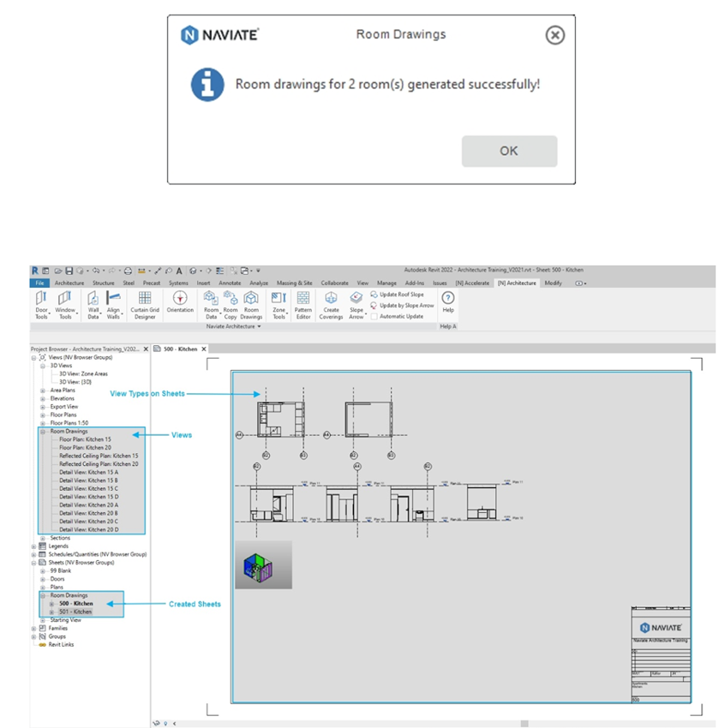This screenshot has width=719, height=728.
Task: Click the horizontal scrollbar thumb below sheet
Action: [x=524, y=724]
